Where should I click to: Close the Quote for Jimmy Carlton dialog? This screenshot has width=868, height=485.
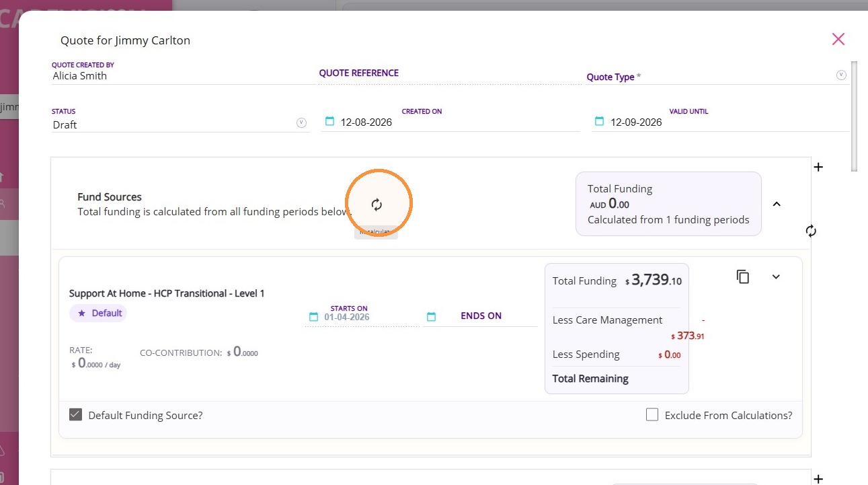[838, 39]
